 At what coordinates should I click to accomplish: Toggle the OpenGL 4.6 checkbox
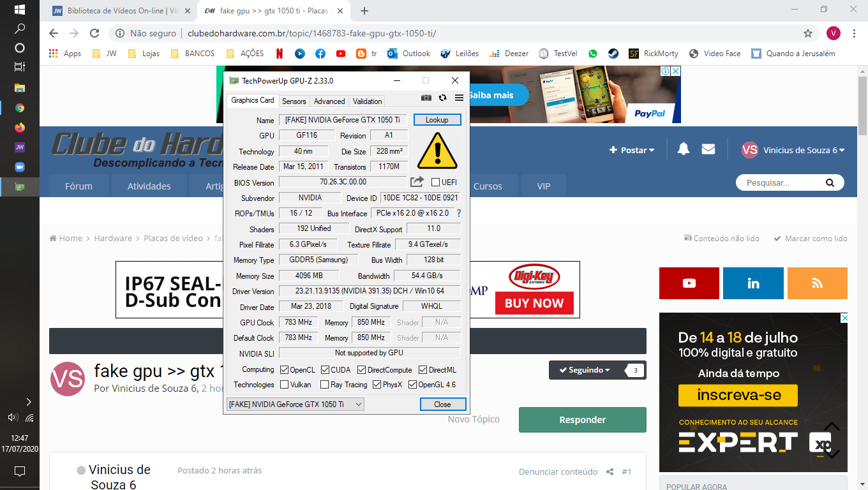pos(413,385)
